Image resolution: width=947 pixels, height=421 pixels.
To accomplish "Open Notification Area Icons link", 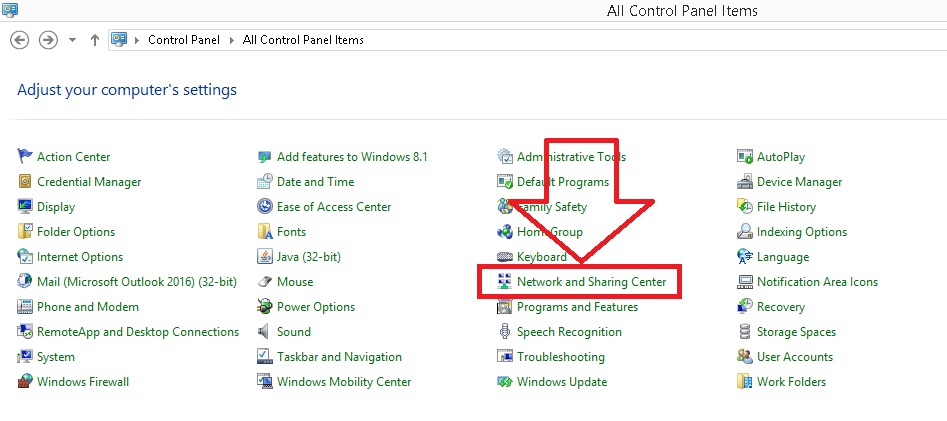I will pos(817,282).
